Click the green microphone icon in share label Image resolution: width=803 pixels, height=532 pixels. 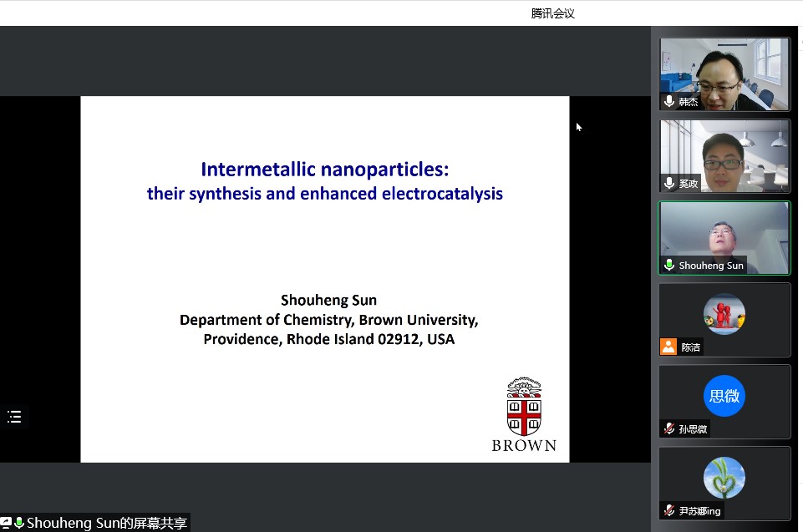(x=19, y=523)
